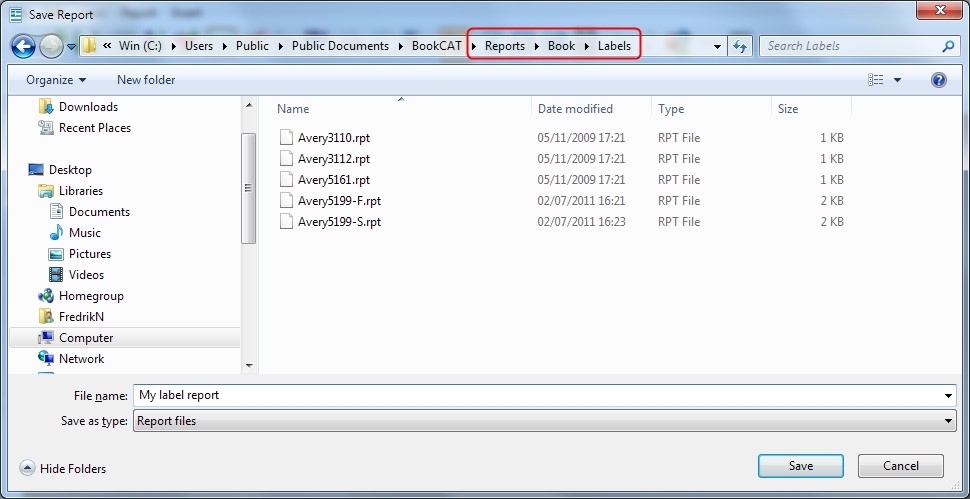
Task: Click Hide Folders toggle
Action: click(x=62, y=469)
